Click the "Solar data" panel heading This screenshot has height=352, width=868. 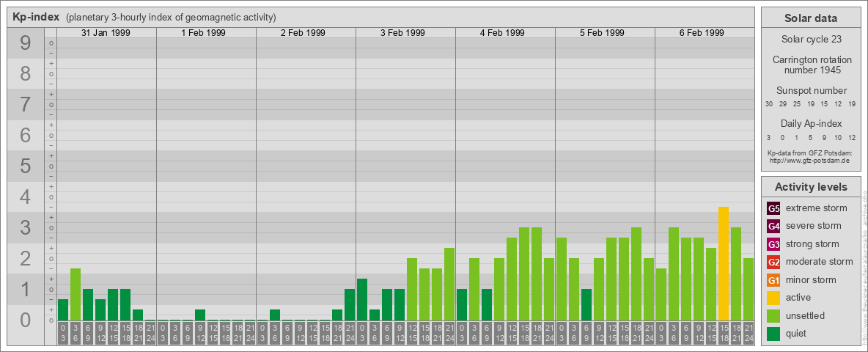(x=810, y=18)
